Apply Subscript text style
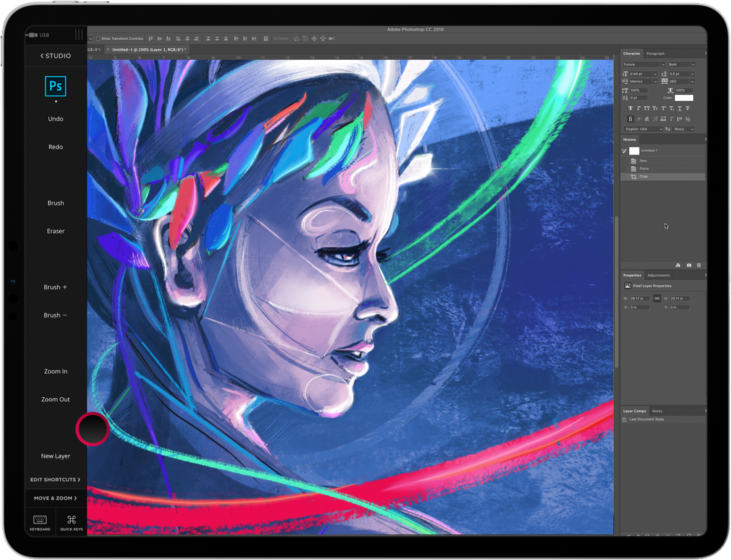This screenshot has width=731, height=560. click(672, 108)
